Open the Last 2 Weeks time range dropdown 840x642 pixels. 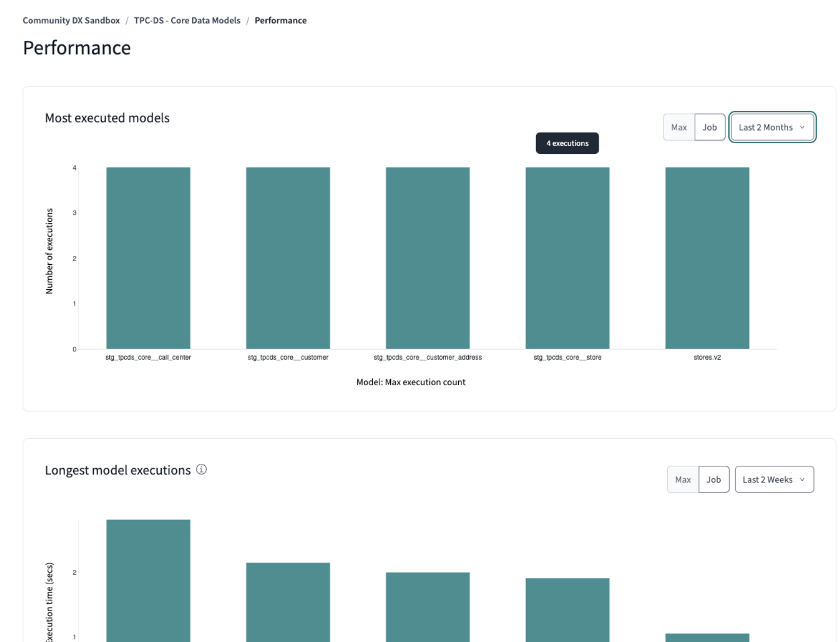pyautogui.click(x=774, y=480)
